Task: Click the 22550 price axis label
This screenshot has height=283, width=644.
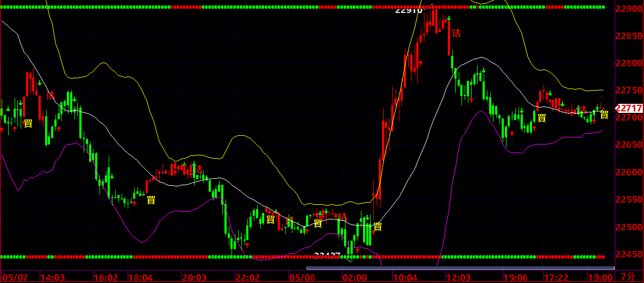Action: (x=629, y=200)
